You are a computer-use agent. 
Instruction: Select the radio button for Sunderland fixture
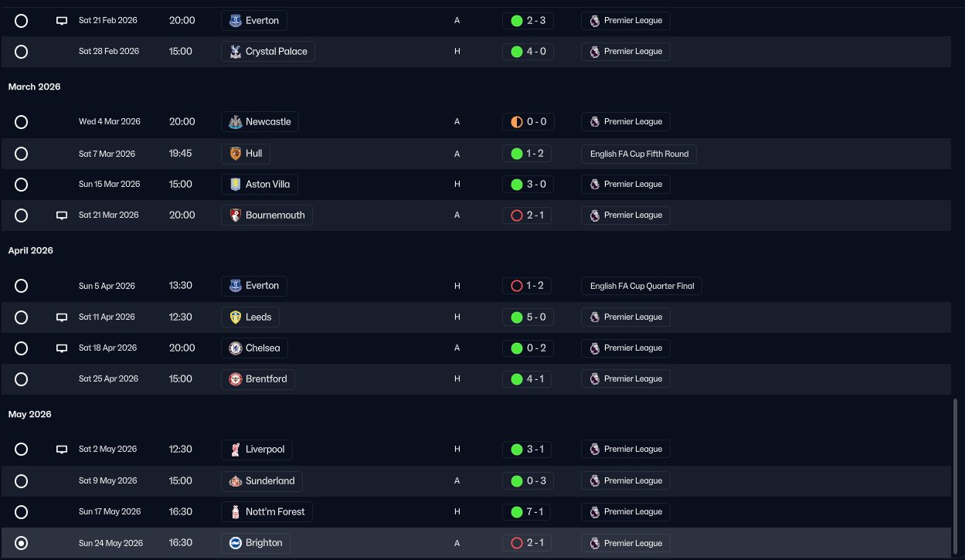tap(22, 481)
